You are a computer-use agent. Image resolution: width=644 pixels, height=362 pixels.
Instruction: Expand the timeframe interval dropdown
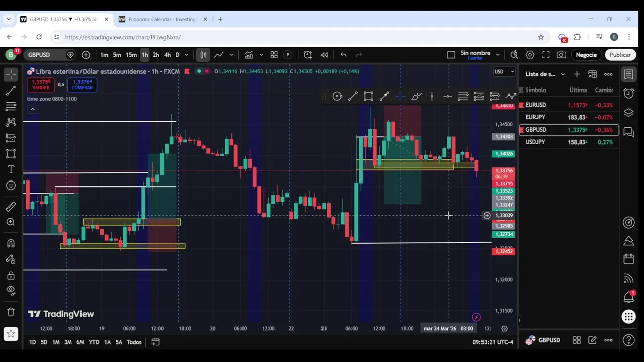(x=186, y=55)
